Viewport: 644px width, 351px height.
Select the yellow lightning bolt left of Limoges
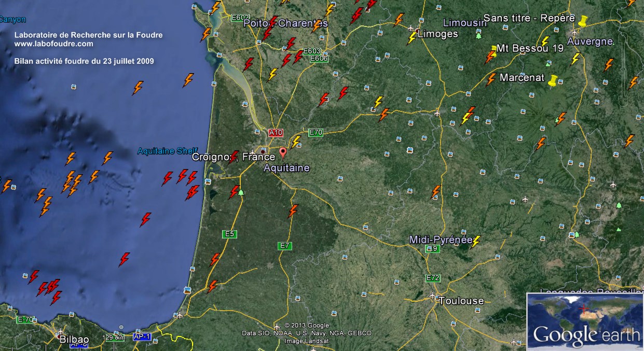pos(413,37)
